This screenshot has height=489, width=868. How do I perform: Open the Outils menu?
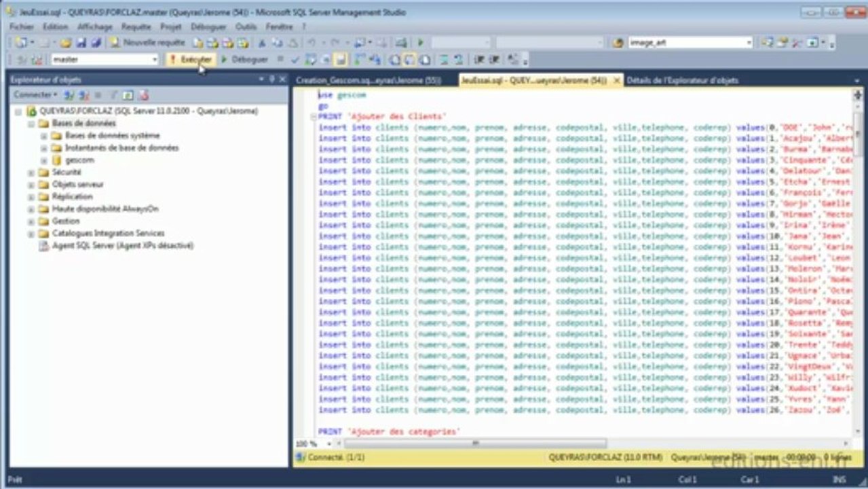point(246,26)
